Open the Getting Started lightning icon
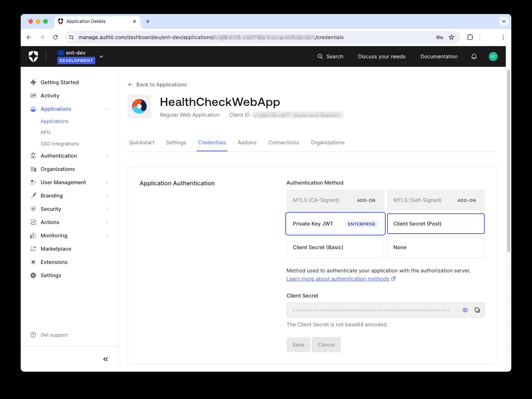The width and height of the screenshot is (532, 399). pyautogui.click(x=33, y=82)
